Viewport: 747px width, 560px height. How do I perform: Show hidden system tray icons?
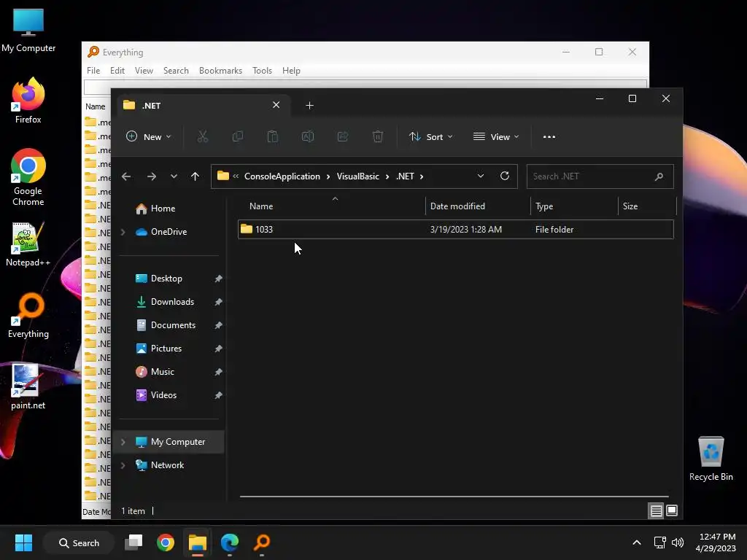coord(636,542)
